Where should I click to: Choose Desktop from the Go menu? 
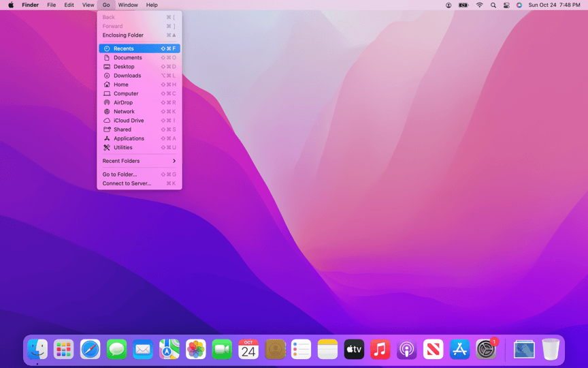coord(140,67)
